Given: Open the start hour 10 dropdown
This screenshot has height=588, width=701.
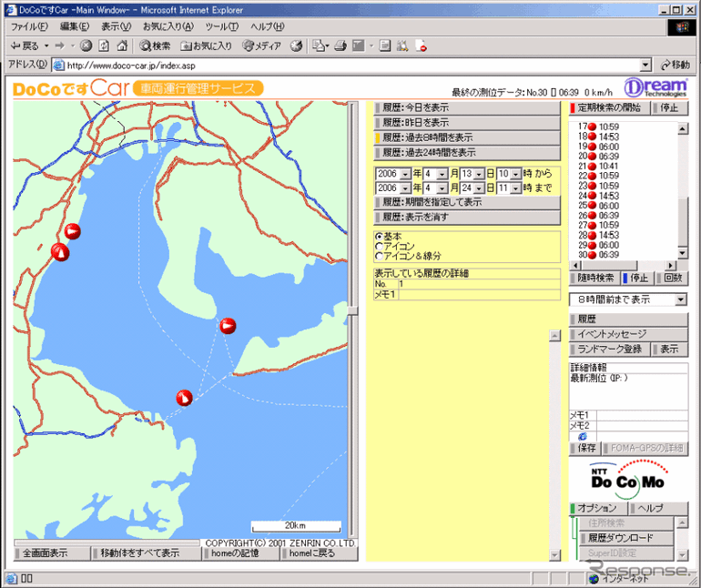Looking at the screenshot, I should click(515, 174).
